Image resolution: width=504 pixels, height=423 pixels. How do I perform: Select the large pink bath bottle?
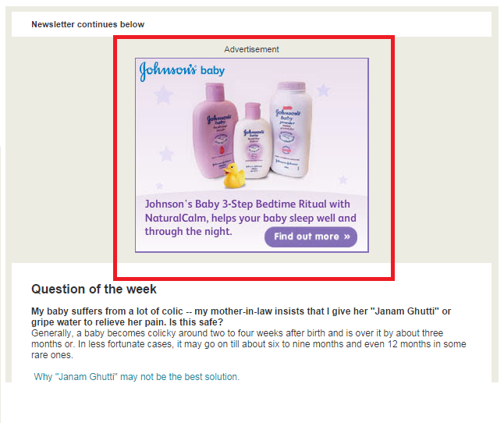coord(214,130)
